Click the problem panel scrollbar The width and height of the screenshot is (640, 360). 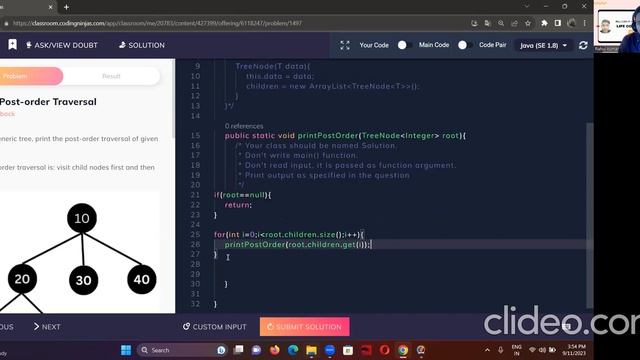pos(173,98)
